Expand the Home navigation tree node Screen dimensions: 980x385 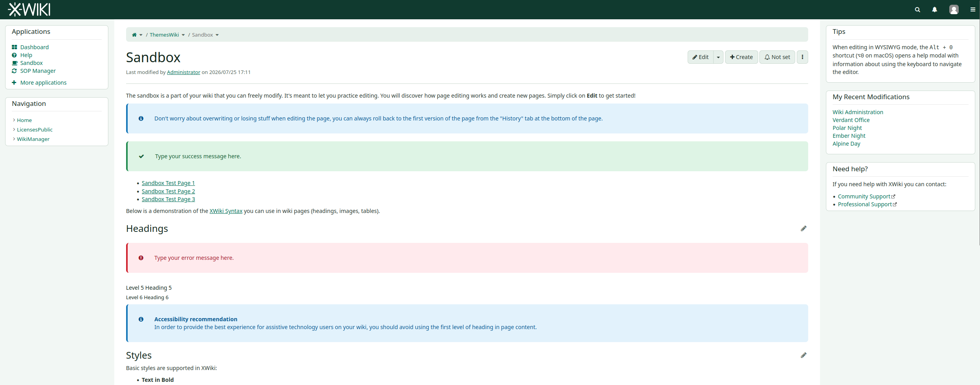point(14,120)
